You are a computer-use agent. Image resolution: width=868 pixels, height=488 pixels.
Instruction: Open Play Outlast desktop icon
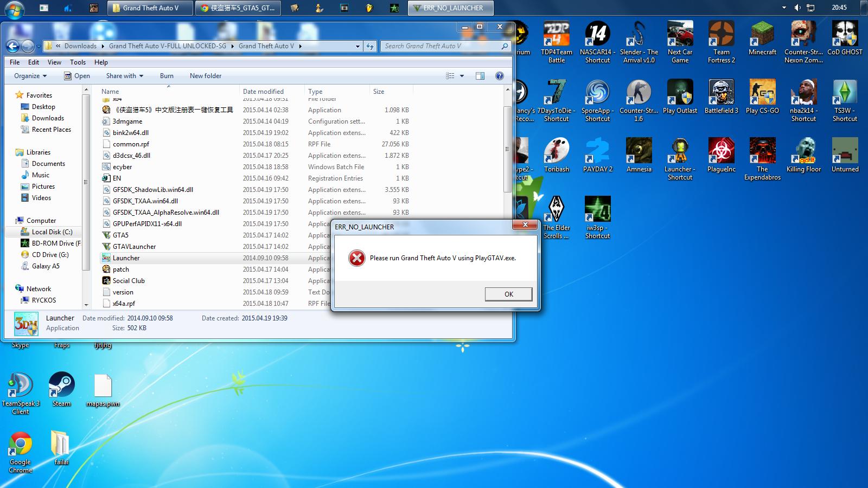680,97
